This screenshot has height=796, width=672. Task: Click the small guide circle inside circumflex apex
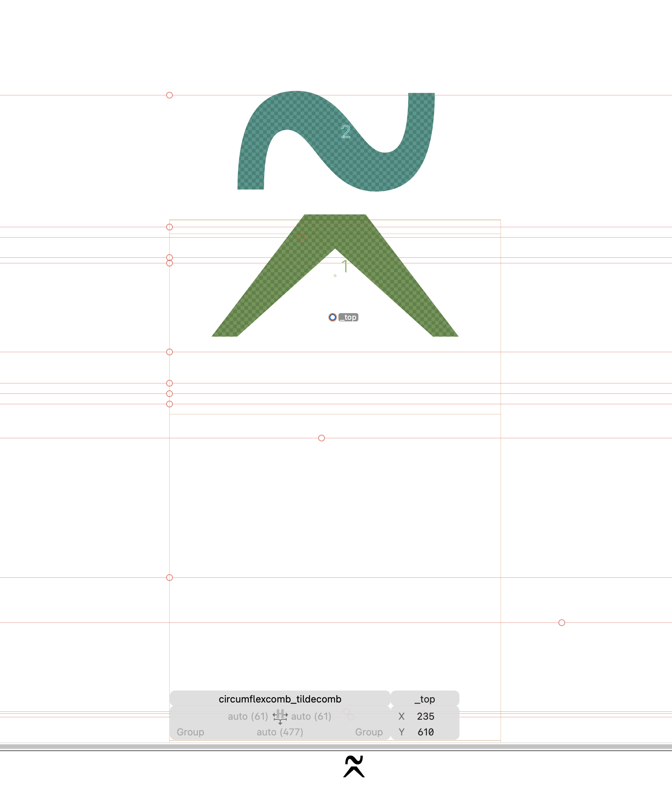[x=302, y=238]
